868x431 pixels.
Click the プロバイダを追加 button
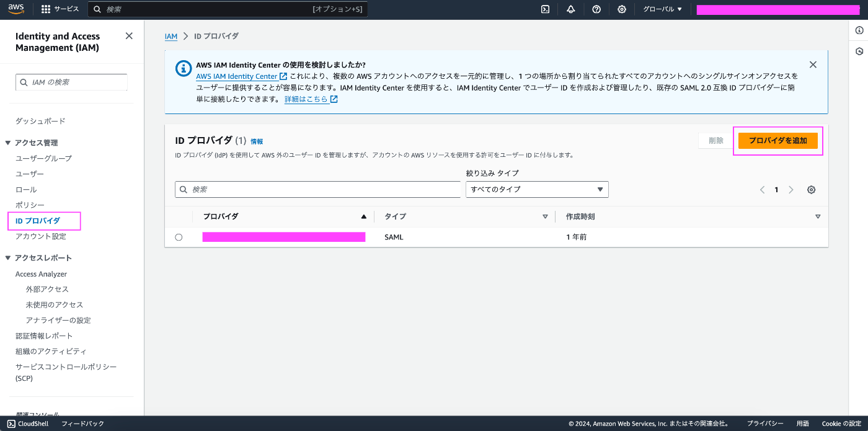[778, 141]
